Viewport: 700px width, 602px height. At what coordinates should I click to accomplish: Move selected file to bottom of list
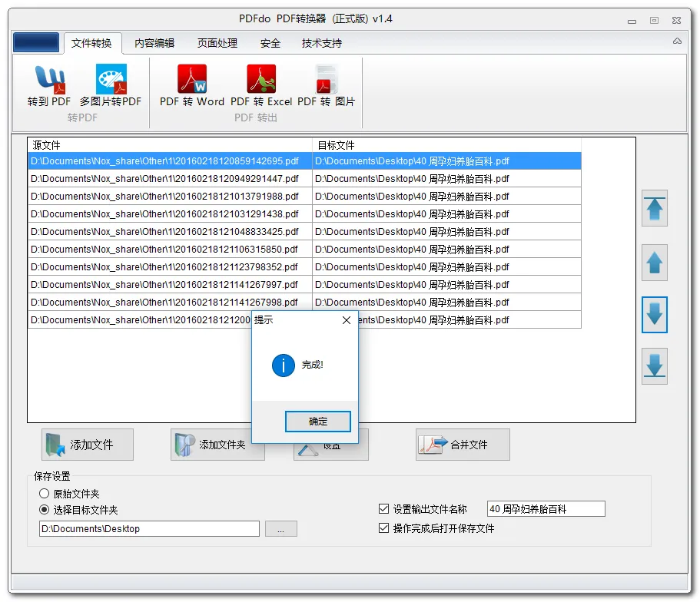(655, 366)
